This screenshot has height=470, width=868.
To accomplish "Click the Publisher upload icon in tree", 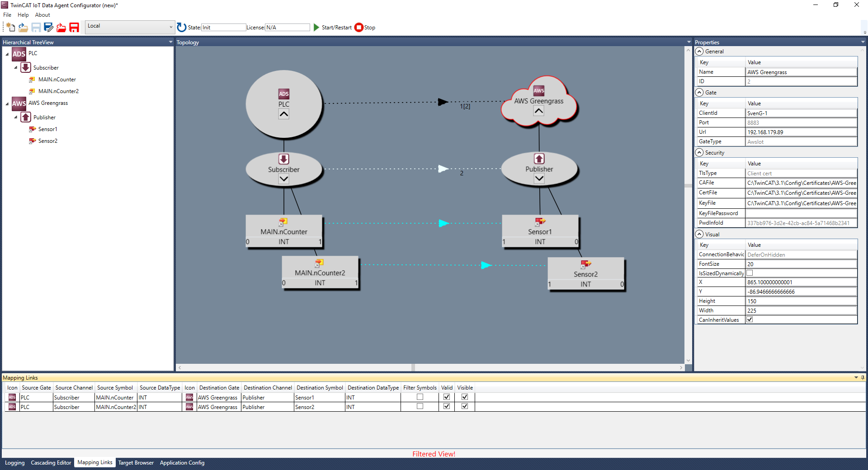I will point(26,117).
